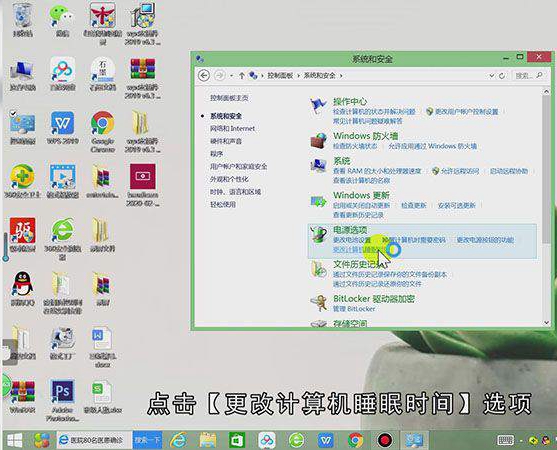
Task: Open the Windows 防火墙 icon
Action: tap(318, 140)
